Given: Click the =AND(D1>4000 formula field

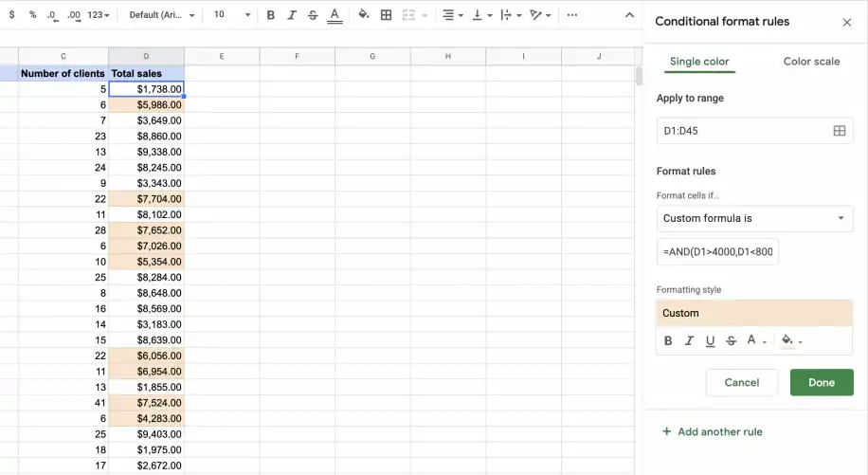Looking at the screenshot, I should pos(717,252).
